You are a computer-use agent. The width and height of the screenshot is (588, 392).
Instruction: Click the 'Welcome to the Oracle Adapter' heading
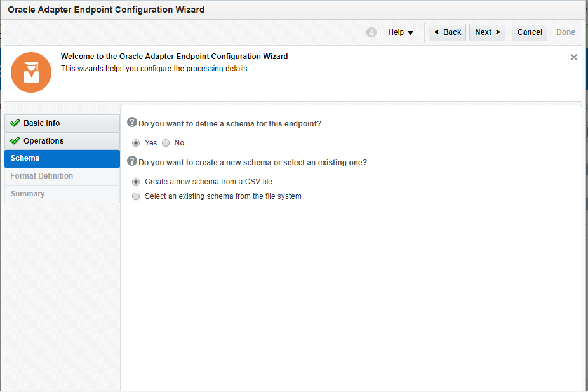pos(175,57)
